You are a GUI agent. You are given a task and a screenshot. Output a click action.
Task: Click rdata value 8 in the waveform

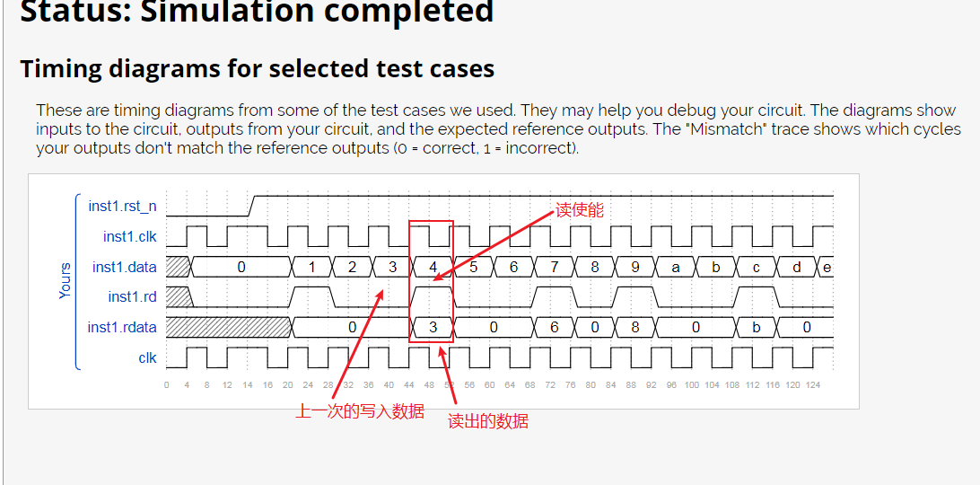pos(635,327)
